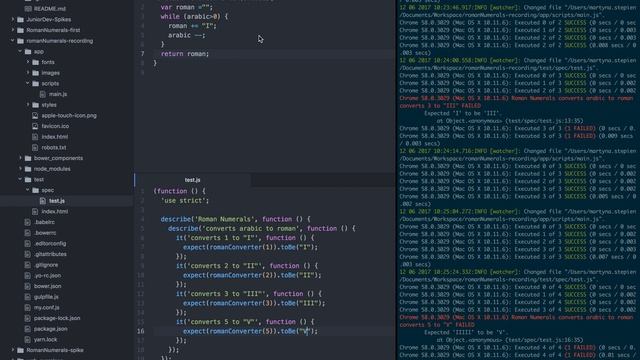Open the yarn.lock file

(x=46, y=339)
